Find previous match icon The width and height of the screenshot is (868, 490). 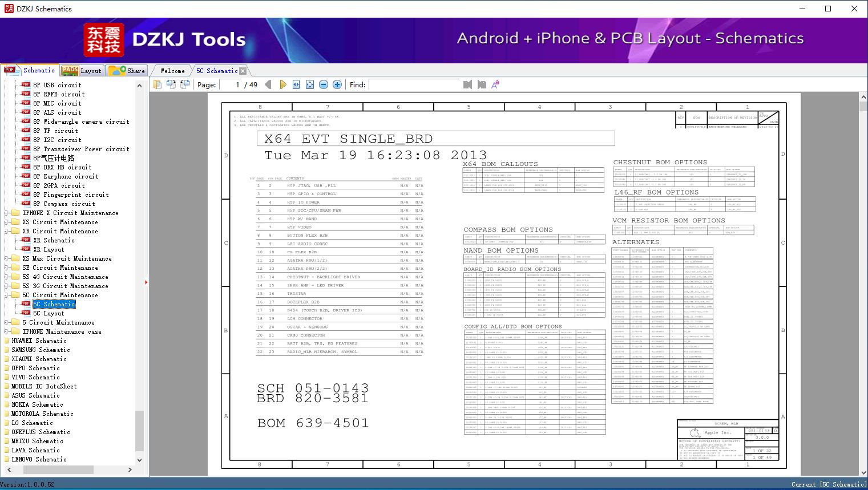click(x=468, y=84)
